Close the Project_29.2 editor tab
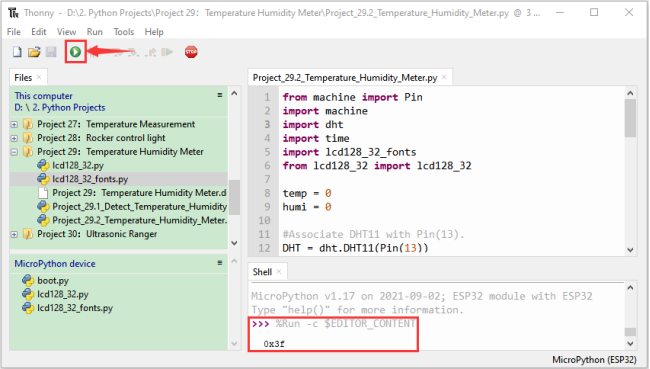This screenshot has height=369, width=650. click(x=444, y=77)
